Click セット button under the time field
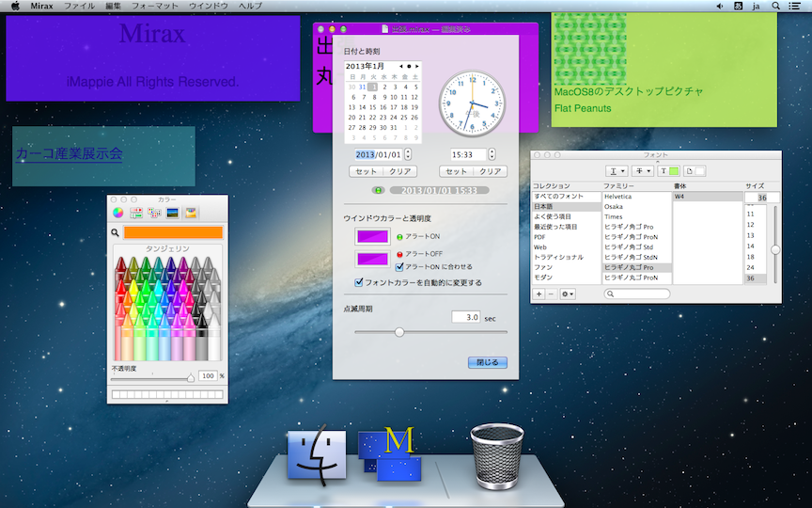Viewport: 812px width, 508px height. click(x=456, y=171)
